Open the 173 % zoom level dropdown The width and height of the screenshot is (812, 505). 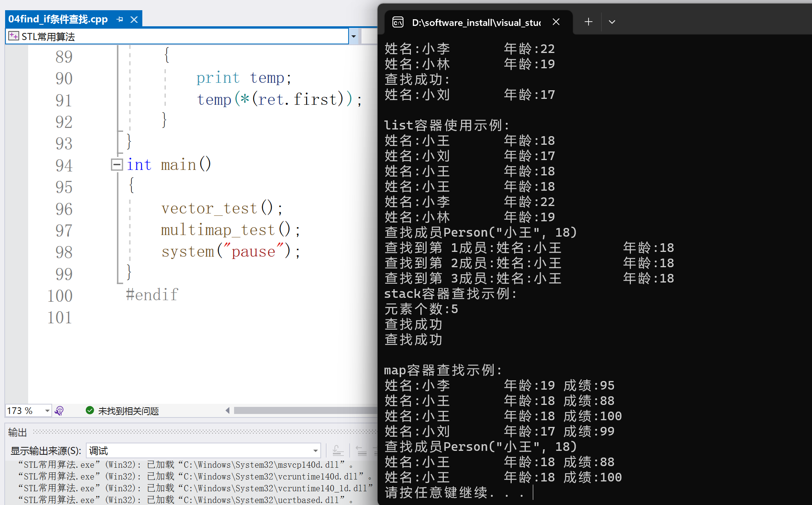point(47,411)
